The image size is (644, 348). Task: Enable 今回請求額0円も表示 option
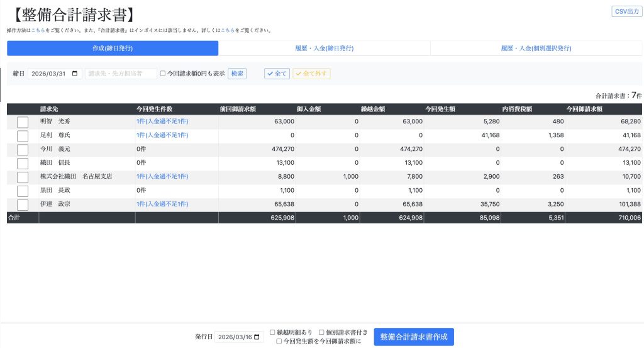click(x=163, y=74)
